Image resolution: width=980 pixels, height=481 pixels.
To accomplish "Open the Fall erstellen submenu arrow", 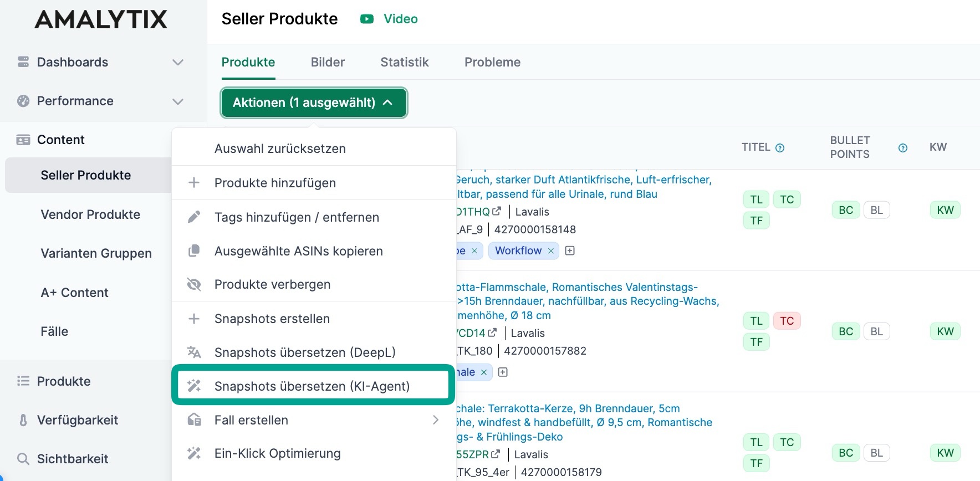I will pos(436,419).
